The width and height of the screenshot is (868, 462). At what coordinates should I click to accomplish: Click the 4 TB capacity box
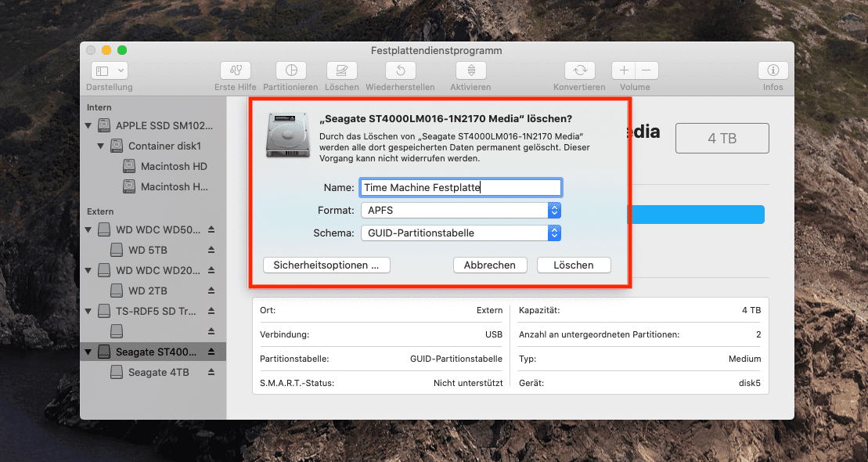(722, 139)
